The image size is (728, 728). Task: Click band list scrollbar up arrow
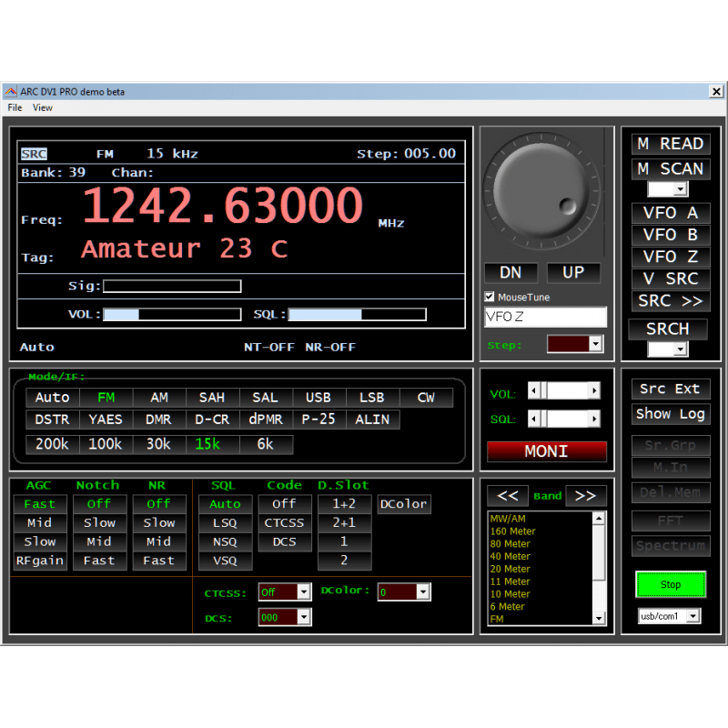click(599, 518)
